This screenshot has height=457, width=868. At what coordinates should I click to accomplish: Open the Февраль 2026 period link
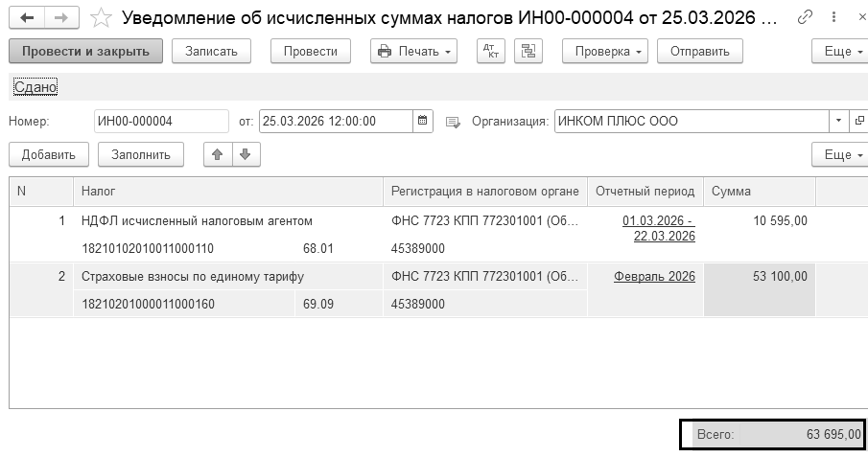tap(654, 277)
